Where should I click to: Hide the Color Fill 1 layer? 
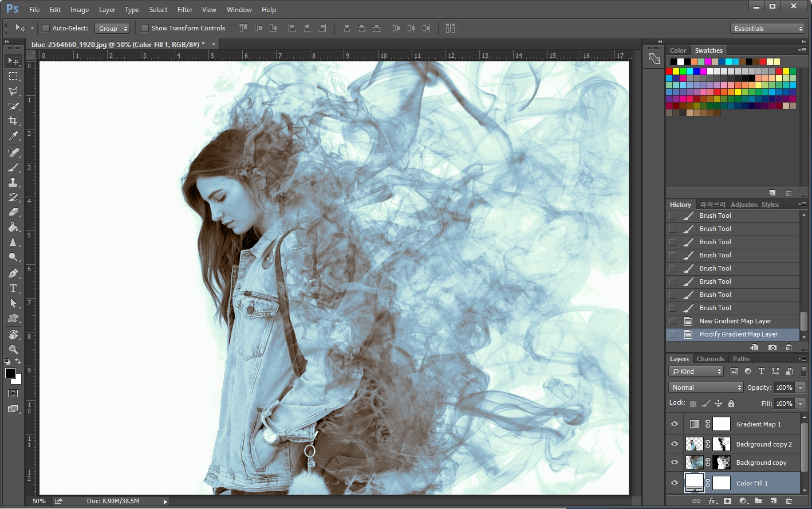[675, 483]
